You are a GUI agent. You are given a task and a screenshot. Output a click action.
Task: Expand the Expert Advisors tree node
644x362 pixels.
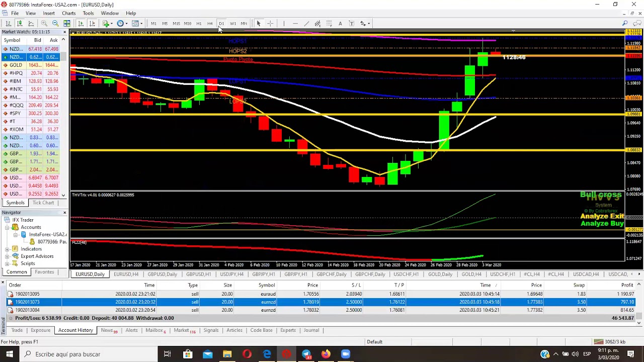coord(8,256)
